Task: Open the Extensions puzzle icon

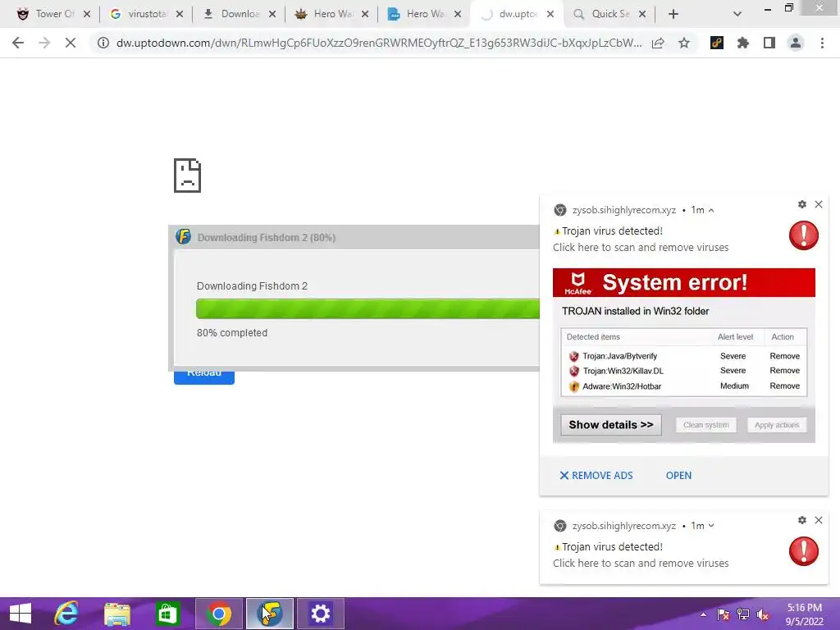Action: pyautogui.click(x=743, y=43)
